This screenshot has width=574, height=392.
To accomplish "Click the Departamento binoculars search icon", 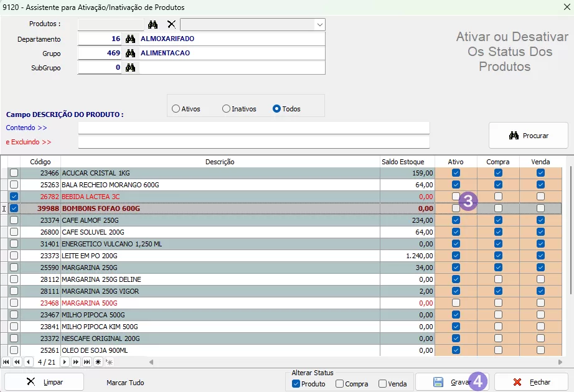I will (130, 39).
